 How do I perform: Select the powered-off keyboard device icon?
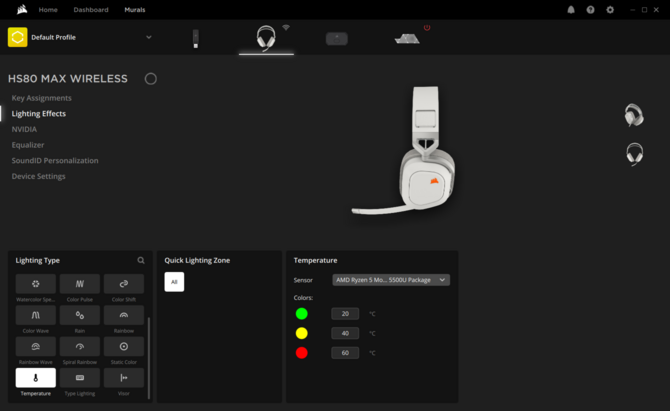(407, 39)
